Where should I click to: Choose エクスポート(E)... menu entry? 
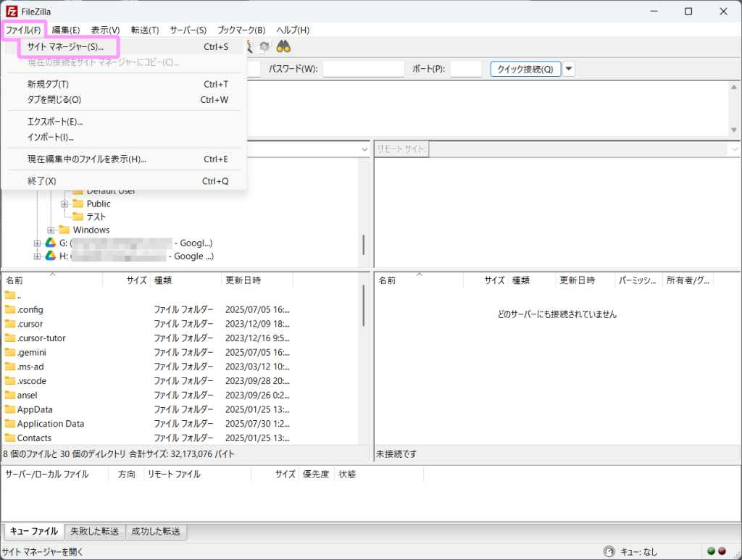click(124, 122)
